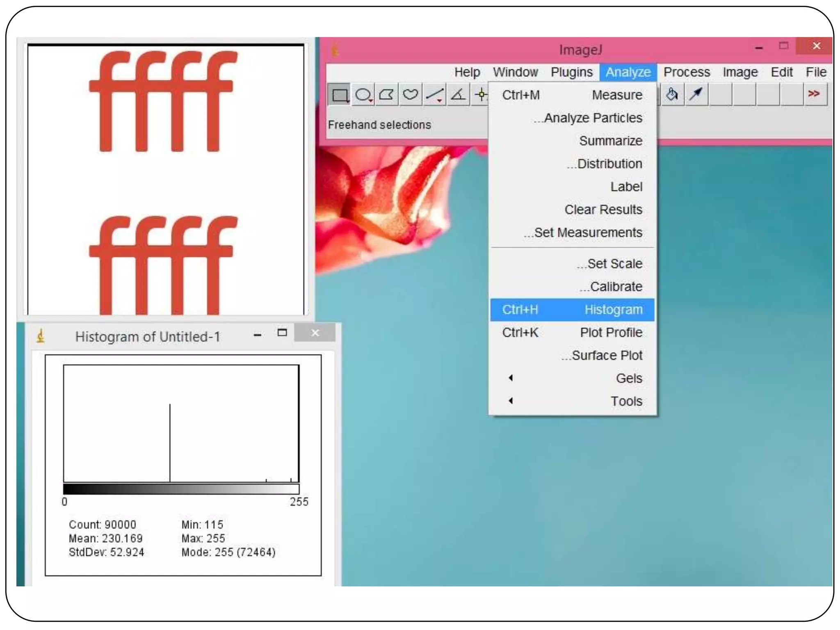The width and height of the screenshot is (840, 630).
Task: Select the Straight Line tool
Action: click(x=434, y=95)
